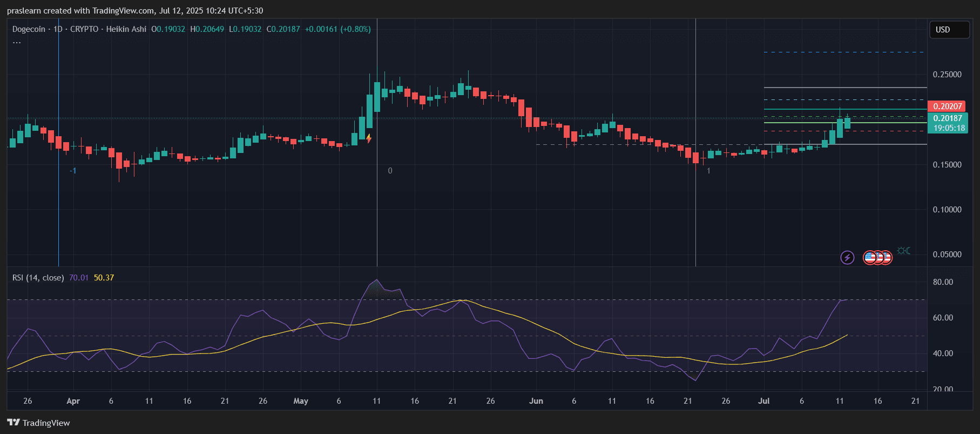Click the RSI (14, close) indicator label
Image resolution: width=980 pixels, height=434 pixels.
(x=38, y=278)
